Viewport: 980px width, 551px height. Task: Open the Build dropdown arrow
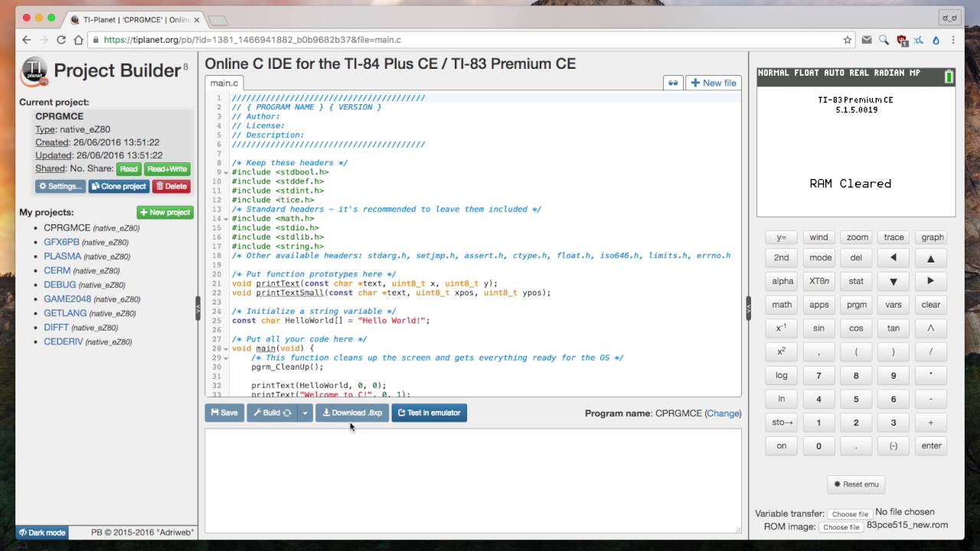305,412
